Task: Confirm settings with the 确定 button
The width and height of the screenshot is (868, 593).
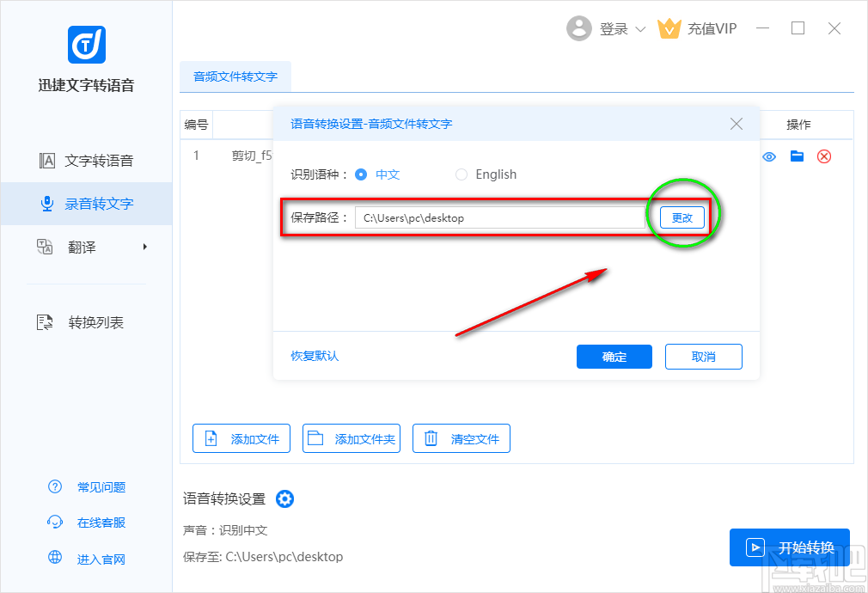Action: [614, 357]
